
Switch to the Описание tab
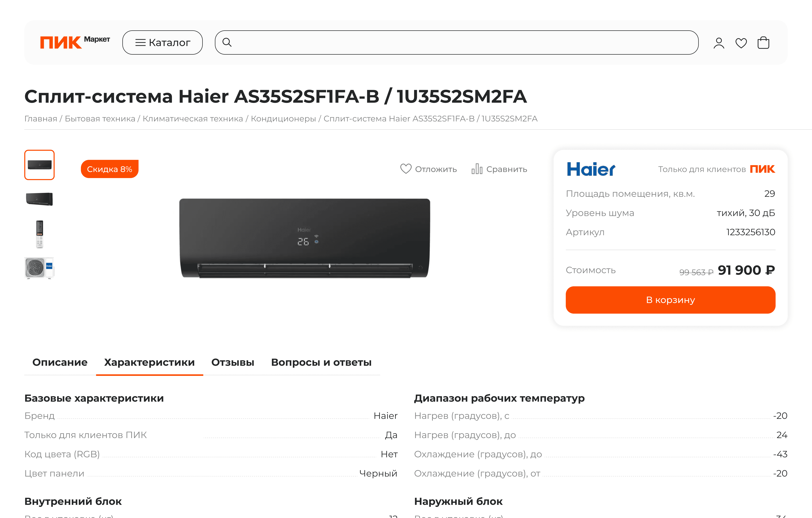click(x=60, y=362)
